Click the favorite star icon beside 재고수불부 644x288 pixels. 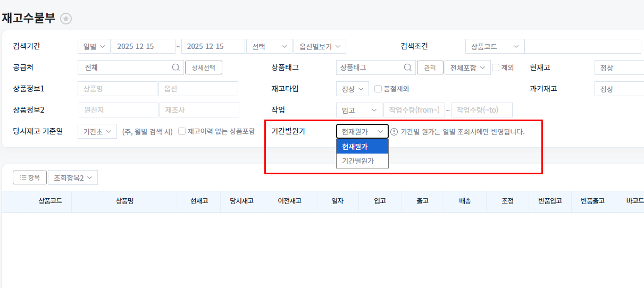point(66,19)
